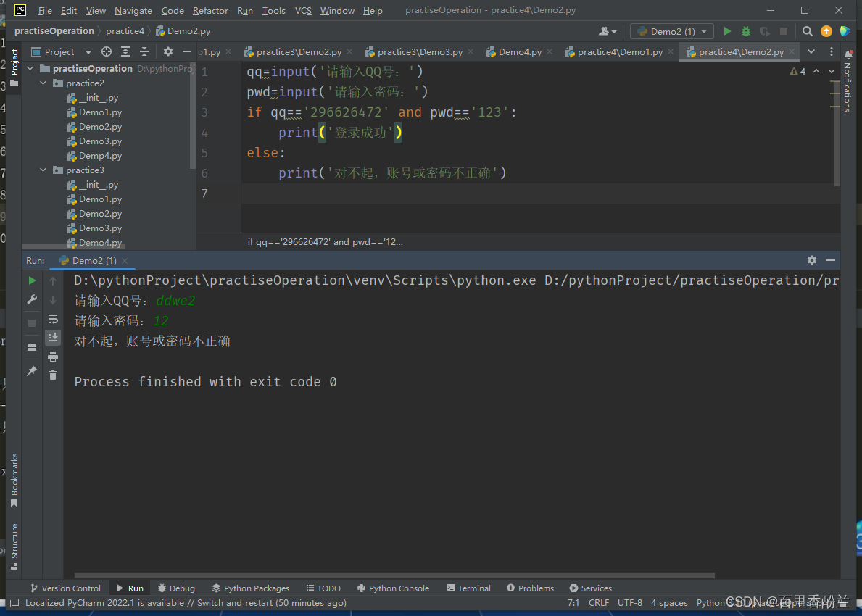Click the Project tree horizontal scrollbar
Viewport: 862px width, 616px height.
tap(74, 246)
